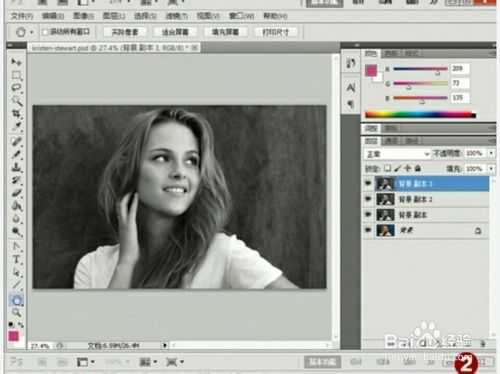Open the 图像 menu
Image resolution: width=500 pixels, height=374 pixels.
pyautogui.click(x=83, y=16)
